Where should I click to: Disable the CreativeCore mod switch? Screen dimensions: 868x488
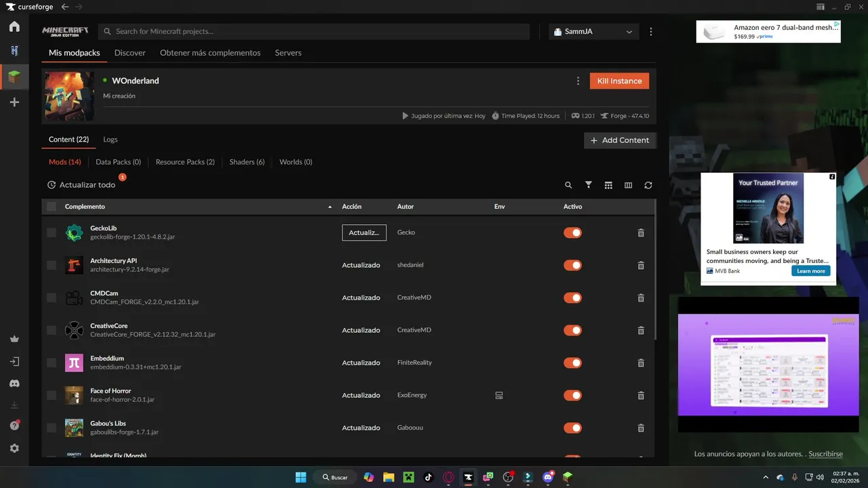[573, 330]
